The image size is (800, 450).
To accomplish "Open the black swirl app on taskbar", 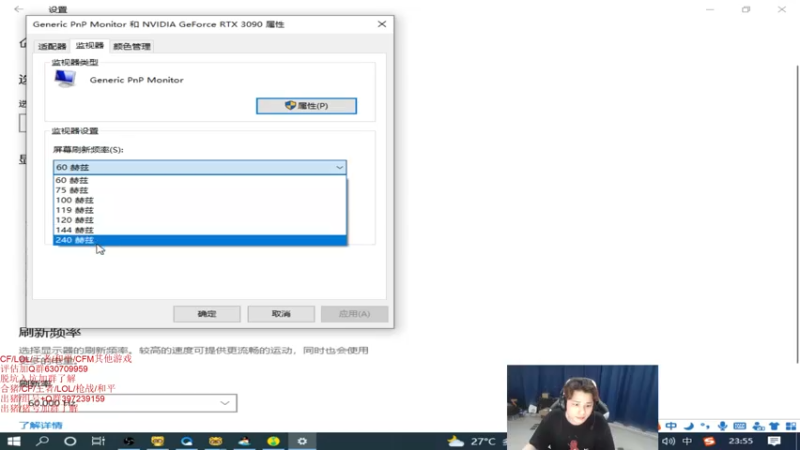I will [x=129, y=441].
